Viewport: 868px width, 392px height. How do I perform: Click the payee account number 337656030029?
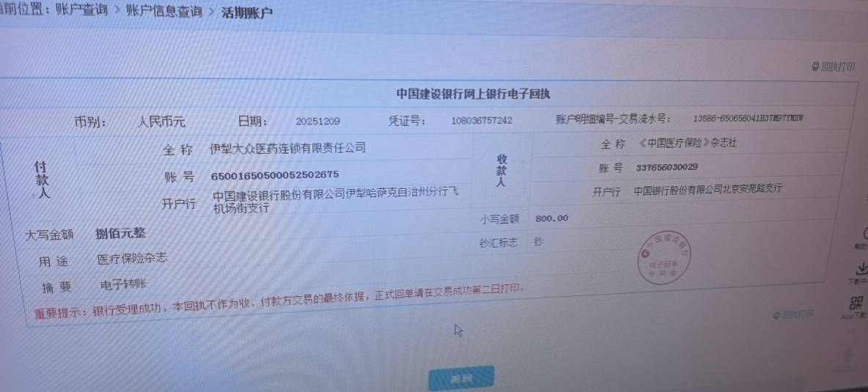(666, 167)
